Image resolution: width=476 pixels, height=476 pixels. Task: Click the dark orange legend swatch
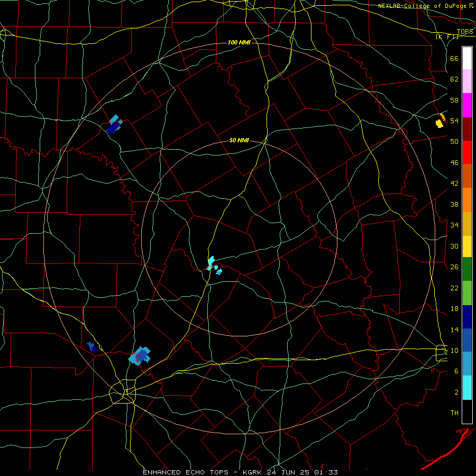(467, 176)
